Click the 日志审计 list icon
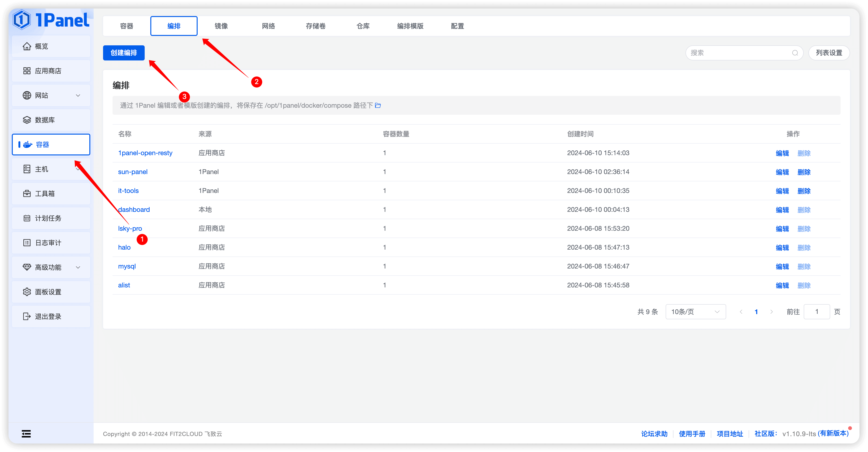Viewport: 868px width, 452px height. pos(27,243)
